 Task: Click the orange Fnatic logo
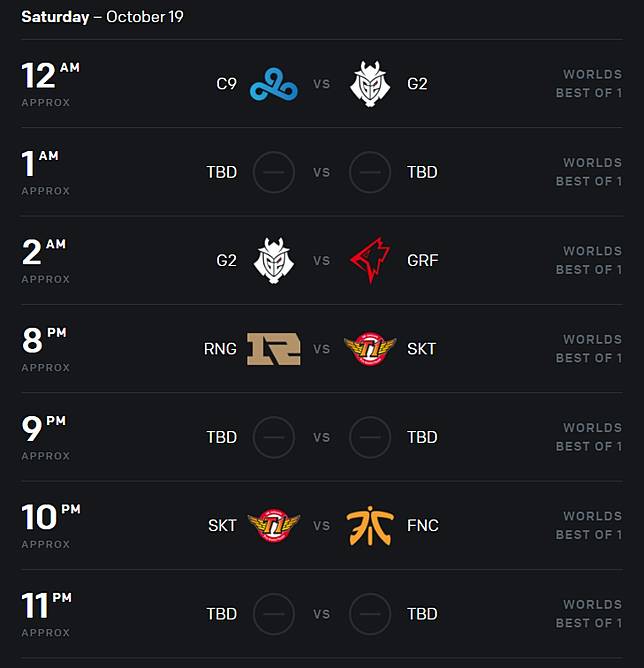370,525
